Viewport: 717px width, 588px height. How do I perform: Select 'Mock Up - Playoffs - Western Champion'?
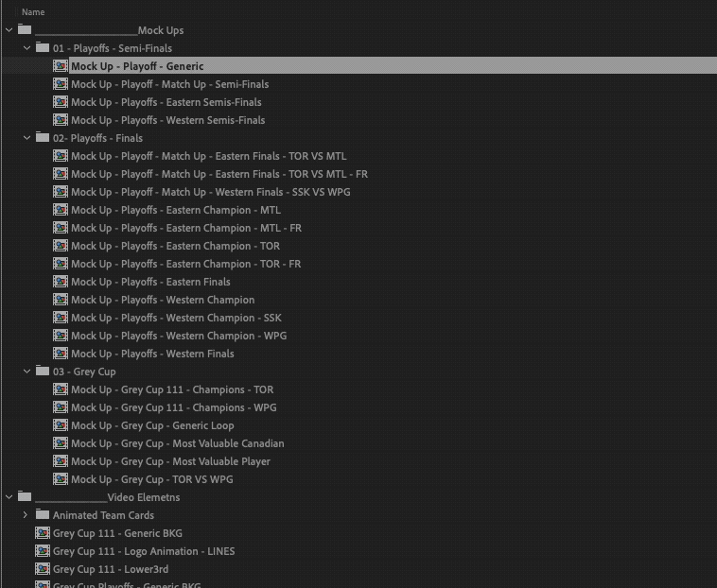163,301
